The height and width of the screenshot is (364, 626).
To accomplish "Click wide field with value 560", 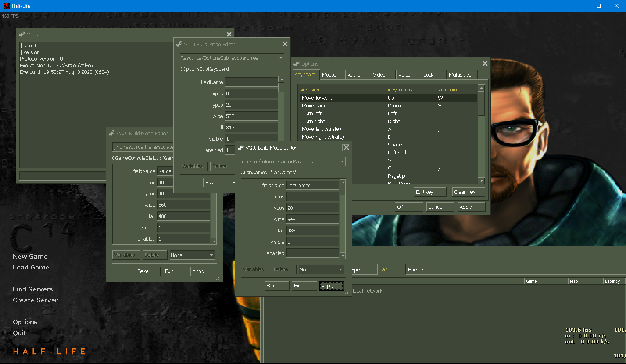I will click(x=184, y=205).
